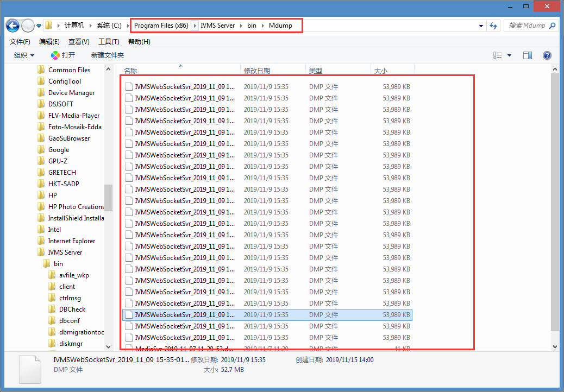Select 系统 (C:) in the address path
The image size is (564, 392).
click(109, 26)
